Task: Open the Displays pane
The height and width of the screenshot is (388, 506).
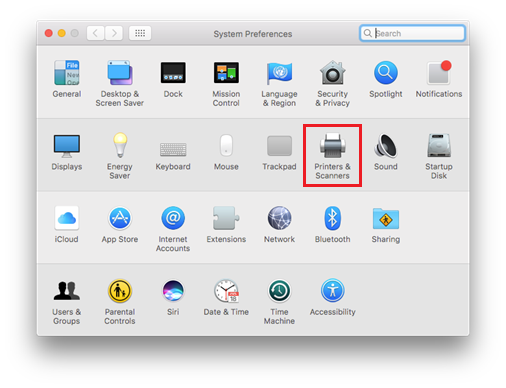Action: (67, 152)
